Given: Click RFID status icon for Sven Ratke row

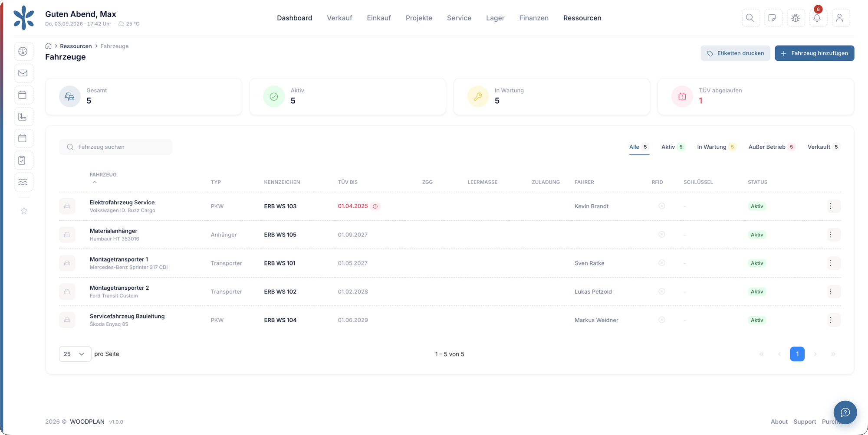Looking at the screenshot, I should click(x=662, y=263).
